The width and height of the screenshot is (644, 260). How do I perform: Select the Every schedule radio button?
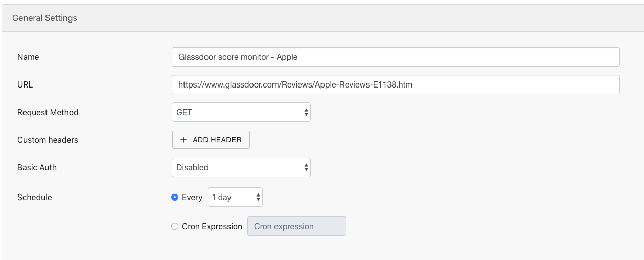(x=175, y=197)
